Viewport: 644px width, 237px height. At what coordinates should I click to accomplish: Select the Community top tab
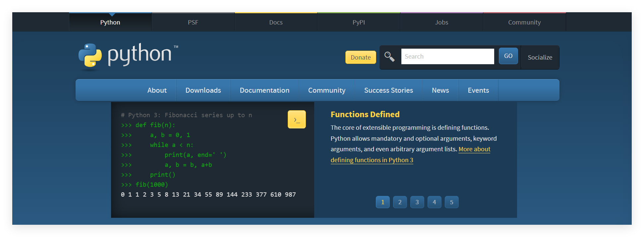pyautogui.click(x=525, y=22)
